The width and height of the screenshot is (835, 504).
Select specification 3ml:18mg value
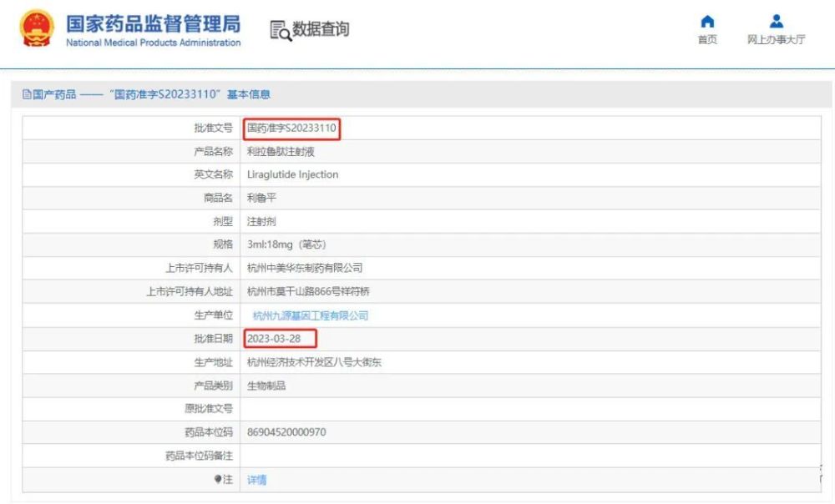[x=286, y=244]
